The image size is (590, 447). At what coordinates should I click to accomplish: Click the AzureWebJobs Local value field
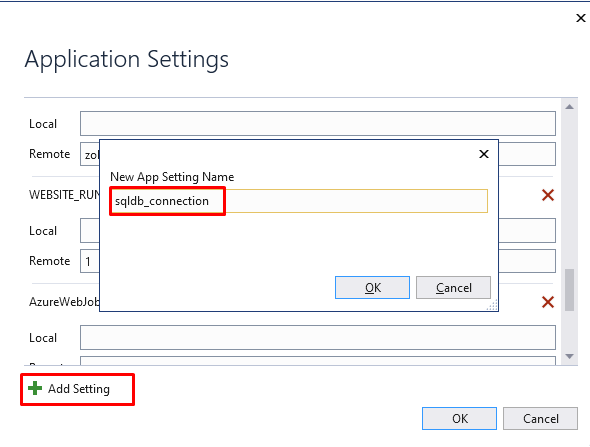[x=318, y=338]
